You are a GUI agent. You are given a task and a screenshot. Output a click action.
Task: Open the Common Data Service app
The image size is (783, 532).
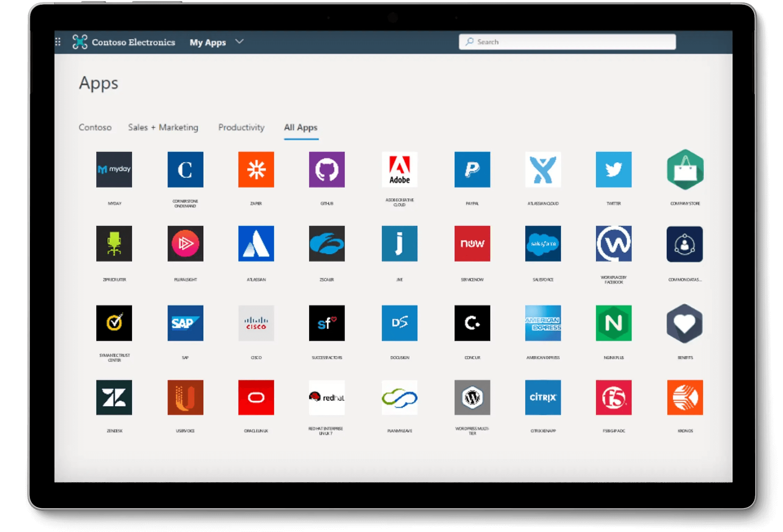pos(685,244)
